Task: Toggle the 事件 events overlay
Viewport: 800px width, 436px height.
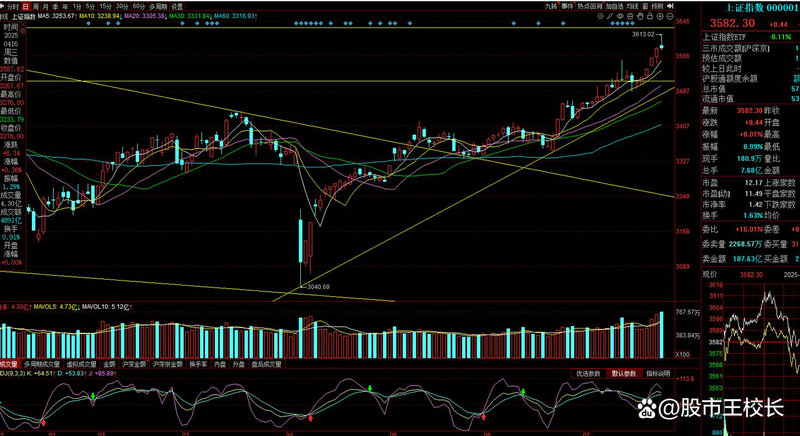Action: (x=567, y=6)
